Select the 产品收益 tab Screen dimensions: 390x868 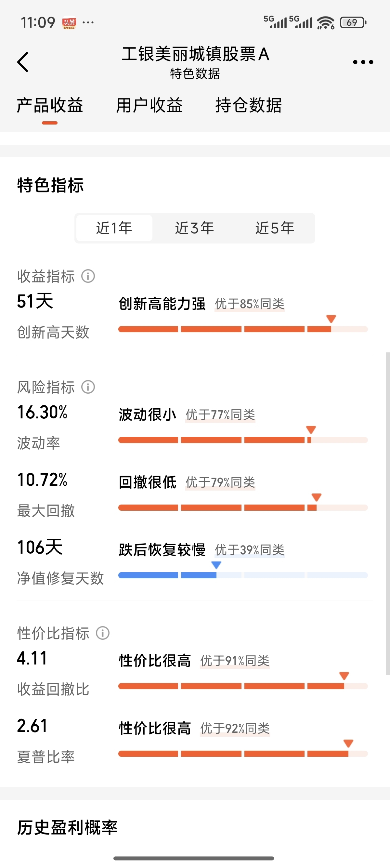pos(50,105)
